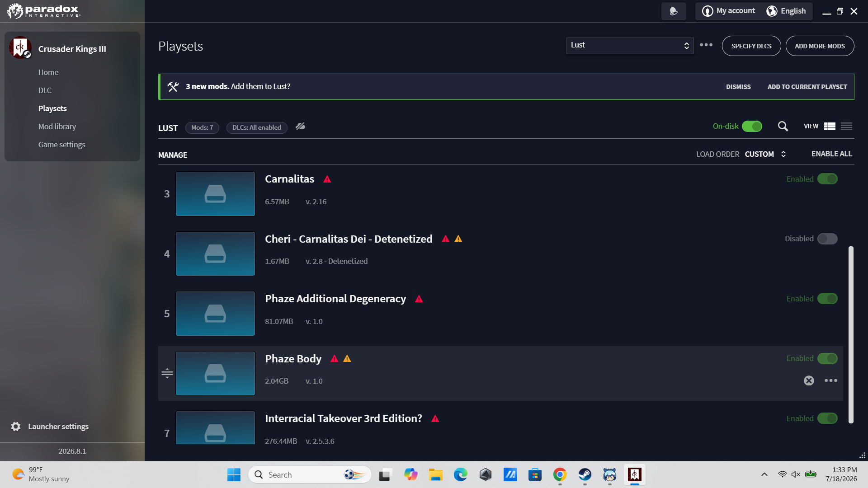Image resolution: width=868 pixels, height=488 pixels.
Task: Remove Phaze Body from playset
Action: [809, 381]
